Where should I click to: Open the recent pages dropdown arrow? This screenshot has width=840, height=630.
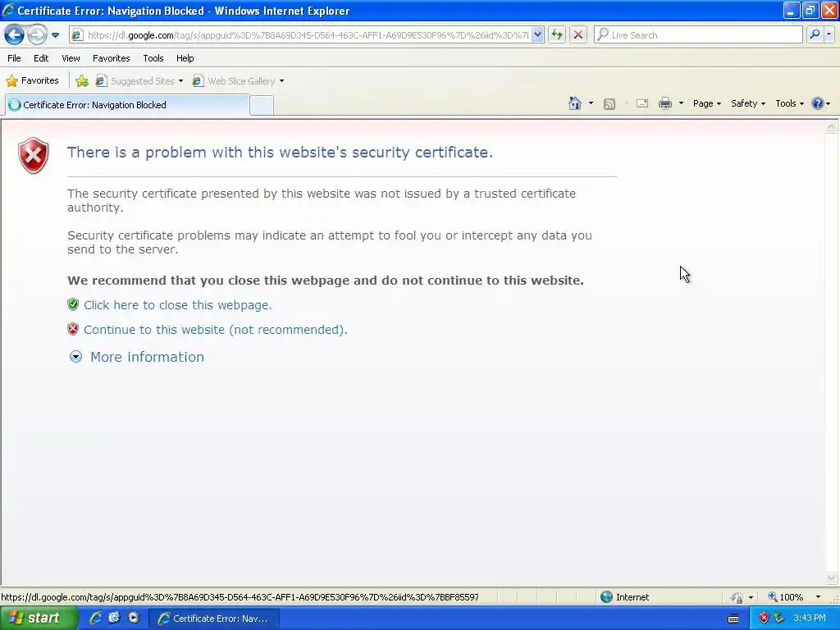click(55, 35)
